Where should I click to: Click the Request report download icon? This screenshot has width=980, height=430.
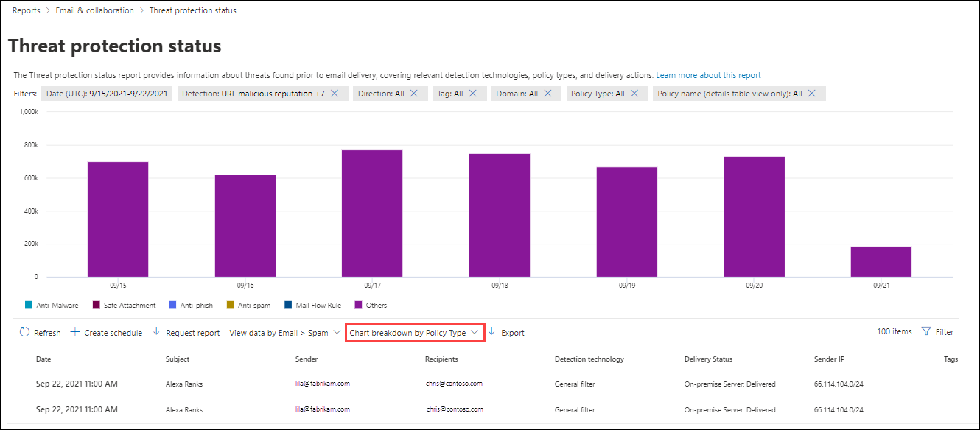point(156,333)
